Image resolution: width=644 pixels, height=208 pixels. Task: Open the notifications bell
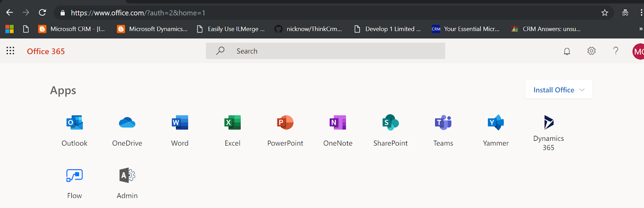pyautogui.click(x=567, y=51)
